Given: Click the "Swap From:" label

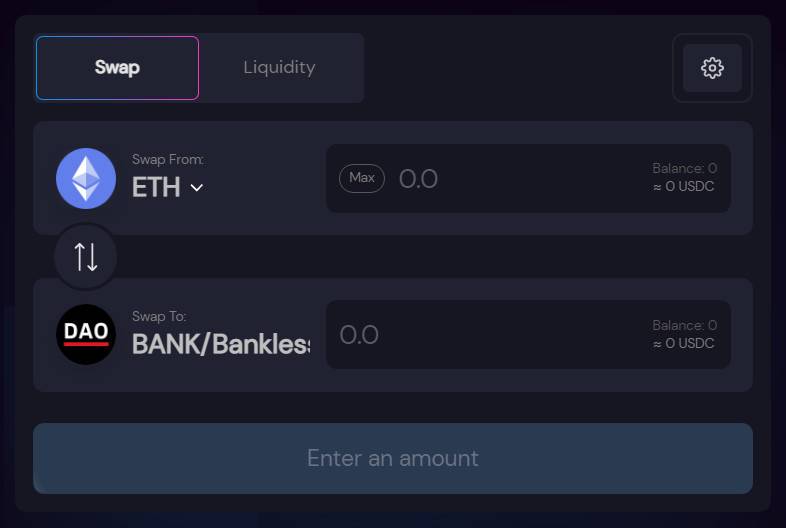Looking at the screenshot, I should click(x=168, y=160).
